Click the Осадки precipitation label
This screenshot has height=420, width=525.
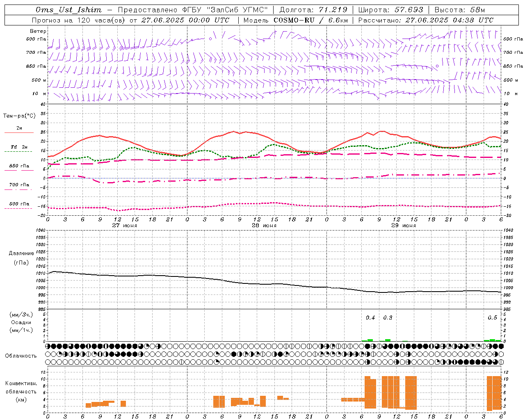(21, 322)
